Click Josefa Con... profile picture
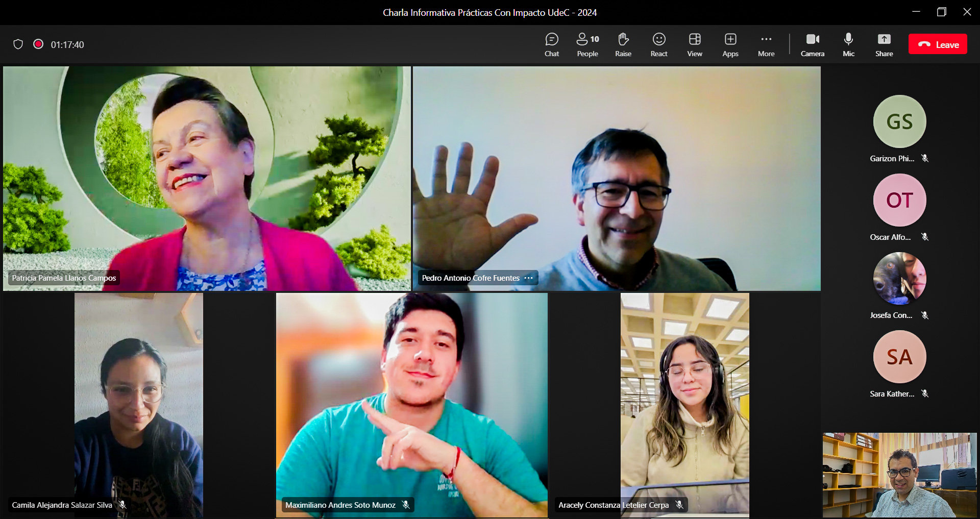Image resolution: width=980 pixels, height=519 pixels. 899,279
